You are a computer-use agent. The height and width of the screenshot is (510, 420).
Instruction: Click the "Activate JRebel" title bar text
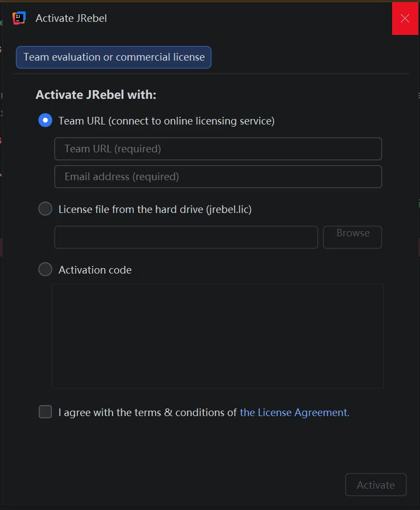(x=71, y=19)
